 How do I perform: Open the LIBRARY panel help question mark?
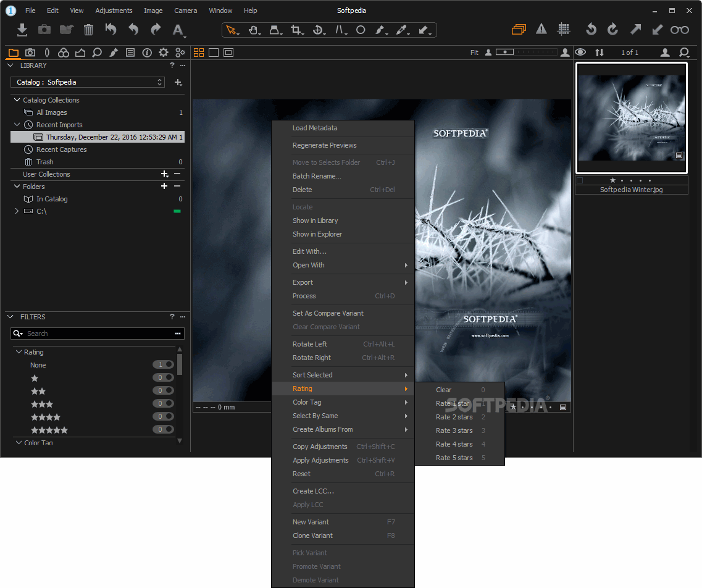point(172,65)
